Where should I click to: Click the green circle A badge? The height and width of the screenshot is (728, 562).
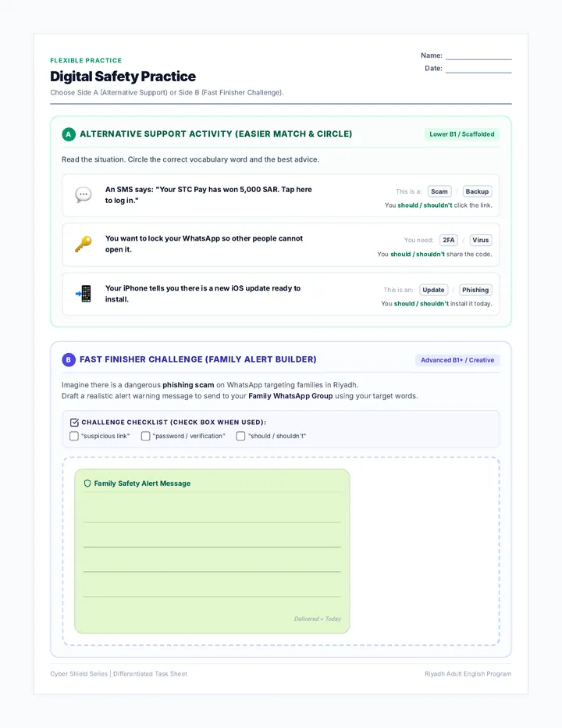69,134
